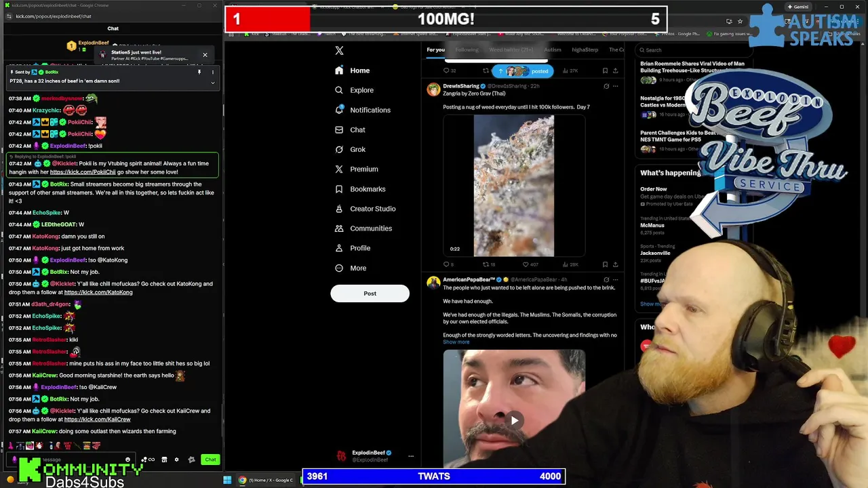Open more options on AmericanPapaBear post
The height and width of the screenshot is (488, 868).
pyautogui.click(x=615, y=279)
